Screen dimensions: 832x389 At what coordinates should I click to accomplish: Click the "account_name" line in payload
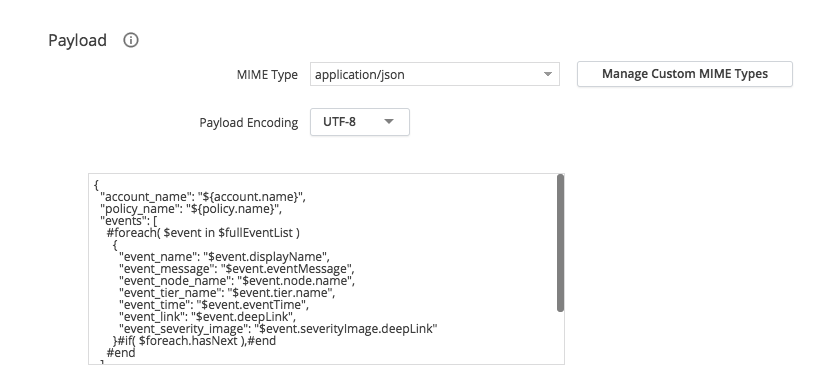203,197
